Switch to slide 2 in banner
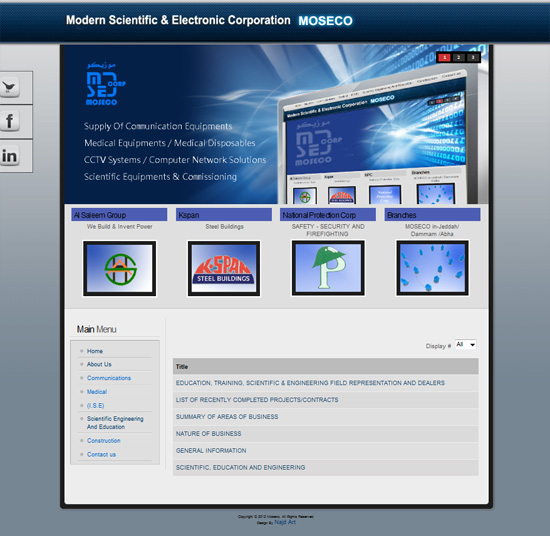 pos(458,58)
